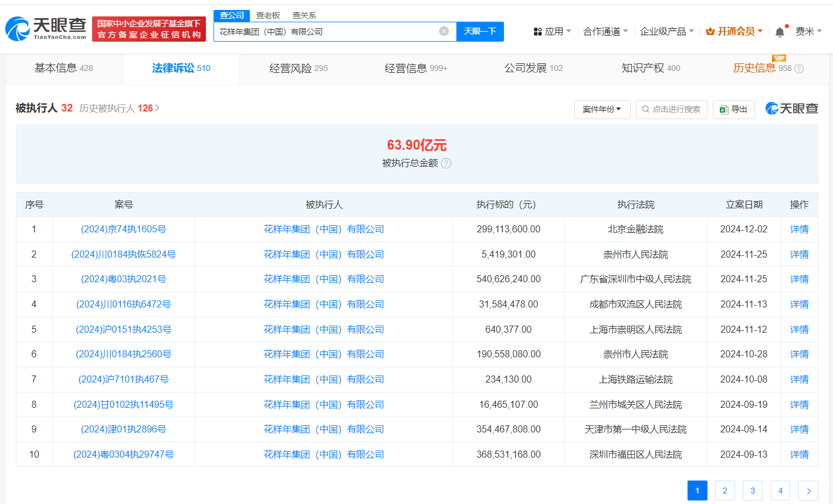Viewport: 833px width, 504px height.
Task: Clear the search box using the × icon
Action: pyautogui.click(x=444, y=31)
